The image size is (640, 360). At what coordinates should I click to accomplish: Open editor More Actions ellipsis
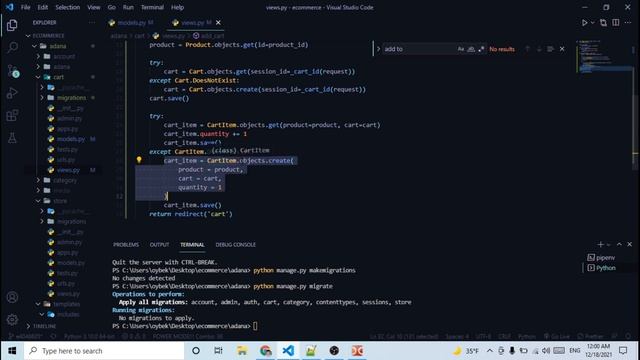click(x=628, y=23)
